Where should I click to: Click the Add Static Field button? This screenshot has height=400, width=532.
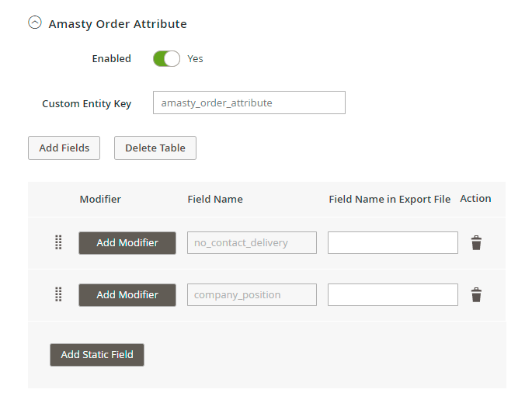click(97, 355)
